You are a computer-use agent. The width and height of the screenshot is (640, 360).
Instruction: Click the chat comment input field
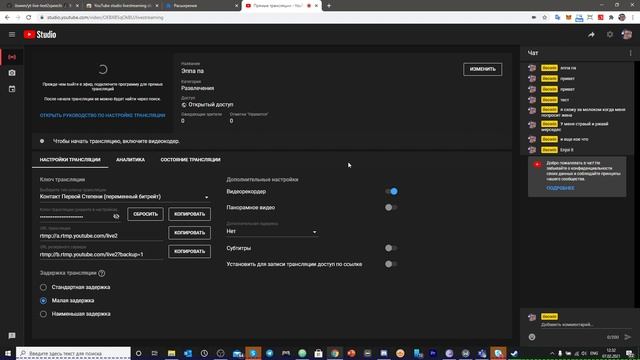click(585, 325)
